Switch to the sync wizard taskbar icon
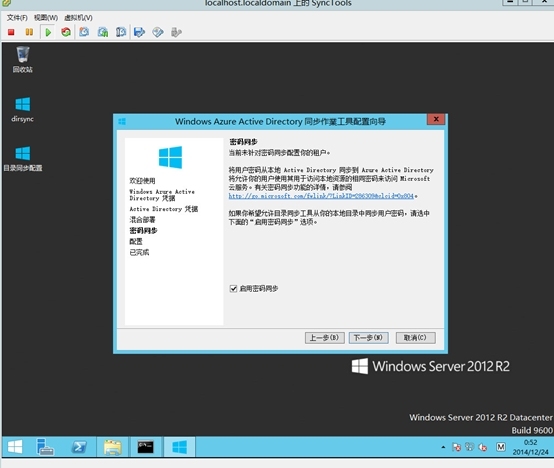Viewport: 554px width, 468px height. point(179,447)
